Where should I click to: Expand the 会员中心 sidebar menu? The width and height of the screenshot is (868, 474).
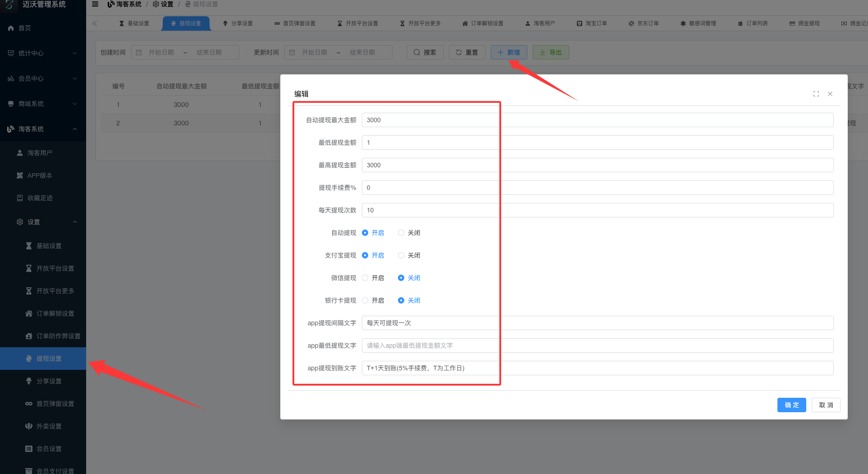43,78
